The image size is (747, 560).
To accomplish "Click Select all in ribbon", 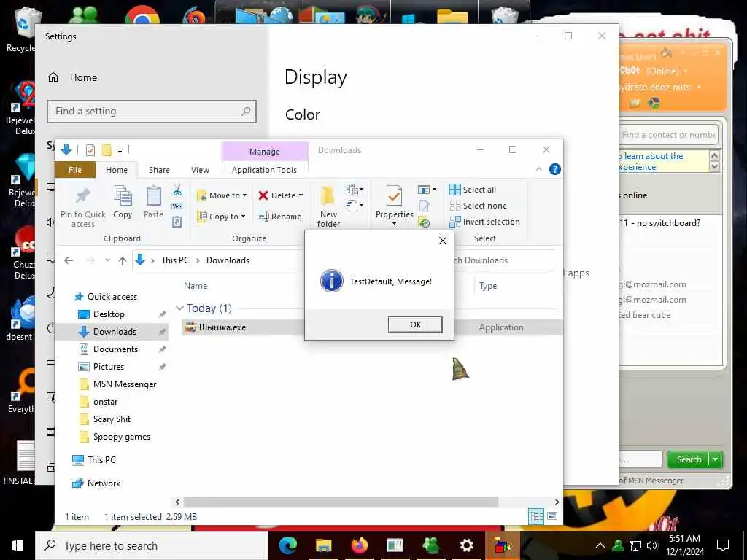I will tap(473, 190).
